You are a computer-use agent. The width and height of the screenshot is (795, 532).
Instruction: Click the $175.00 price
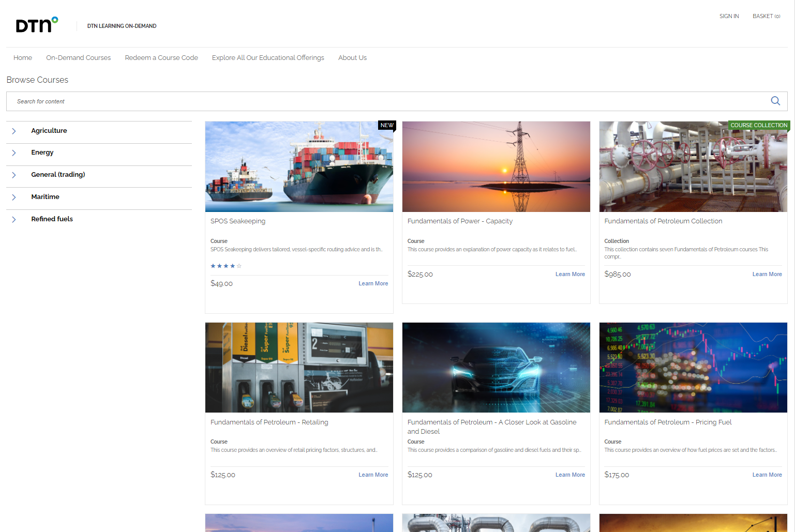pos(617,475)
